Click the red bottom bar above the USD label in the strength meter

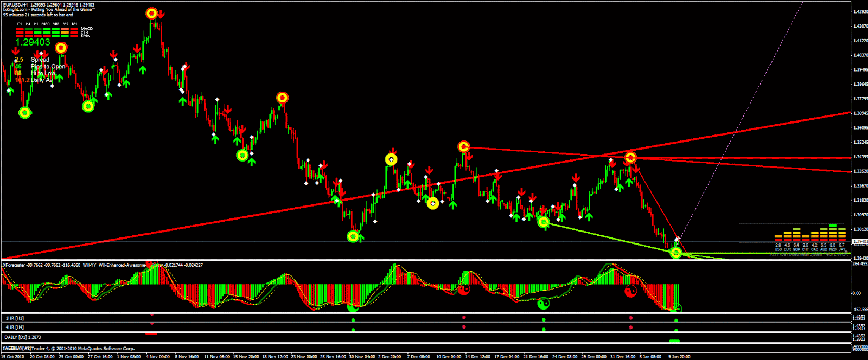pyautogui.click(x=778, y=240)
